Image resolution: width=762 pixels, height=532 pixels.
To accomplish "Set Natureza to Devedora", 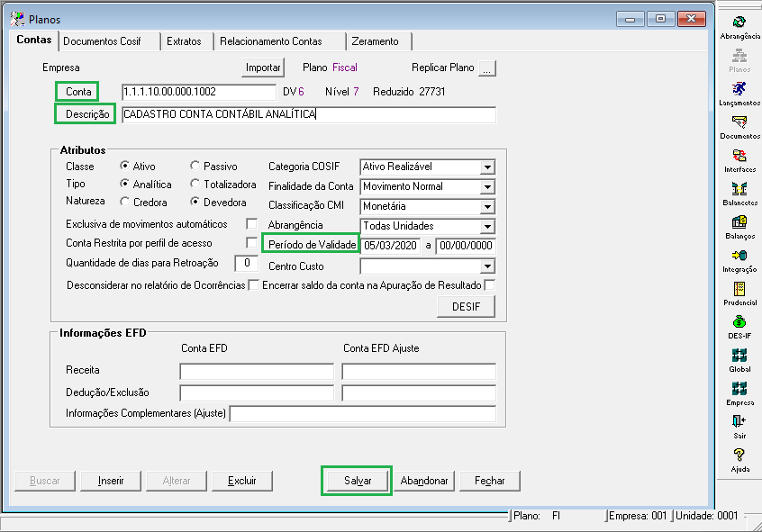I will point(195,202).
